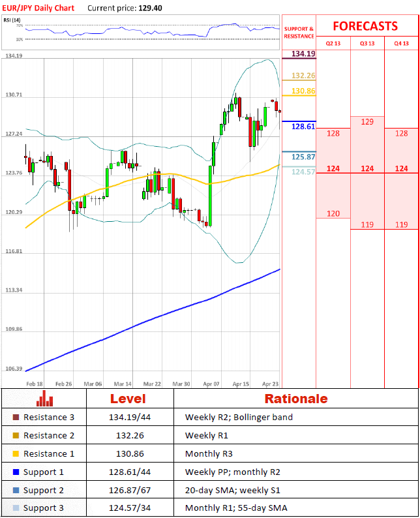Click the Support 2 steel-blue color swatch
Image resolution: width=420 pixels, height=518 pixels.
click(16, 490)
